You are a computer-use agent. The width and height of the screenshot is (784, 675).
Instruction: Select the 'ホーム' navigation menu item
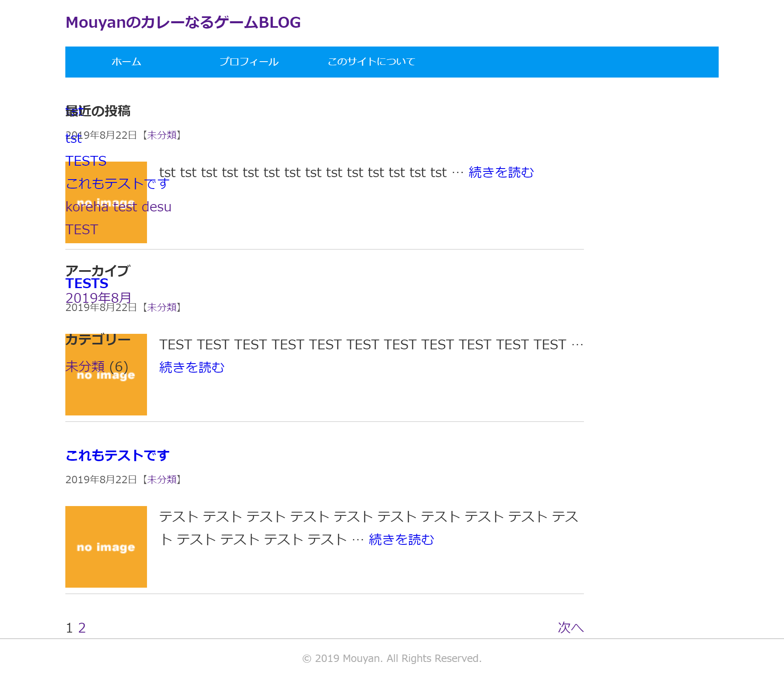tap(126, 62)
